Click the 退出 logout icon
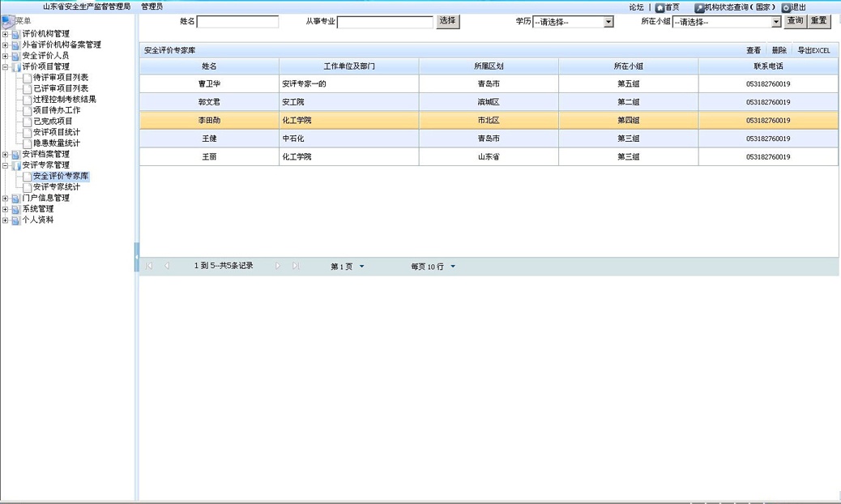 point(787,7)
